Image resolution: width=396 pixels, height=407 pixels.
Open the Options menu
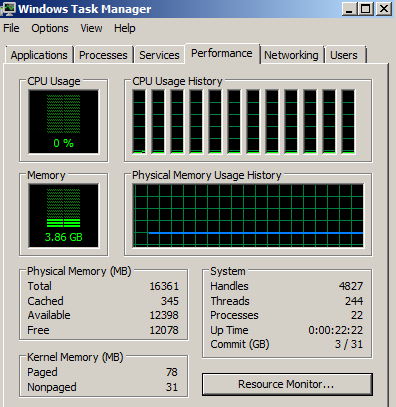50,28
